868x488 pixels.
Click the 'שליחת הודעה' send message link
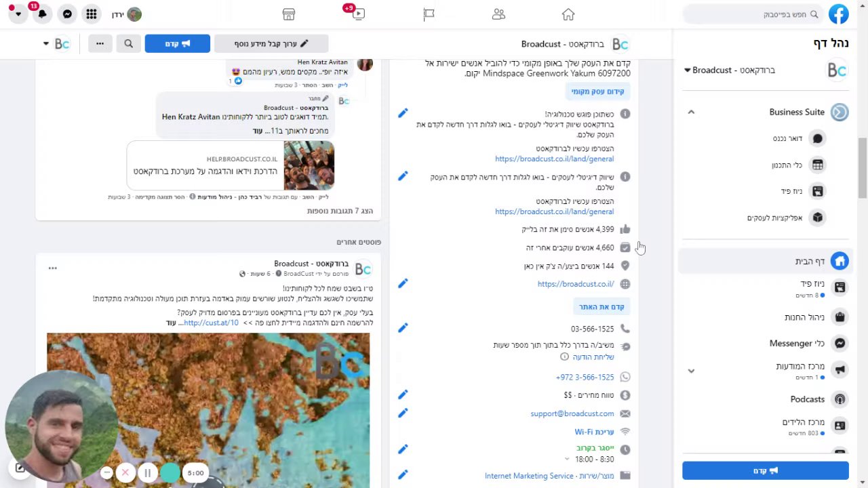(x=593, y=357)
